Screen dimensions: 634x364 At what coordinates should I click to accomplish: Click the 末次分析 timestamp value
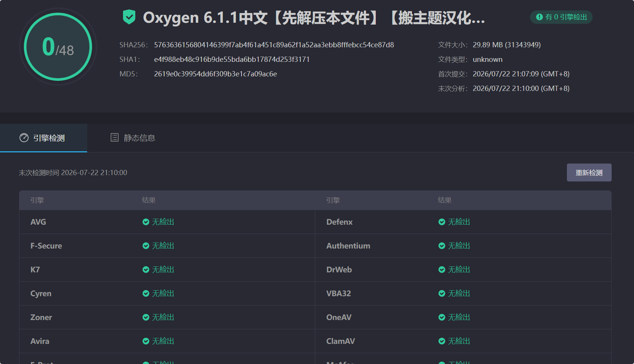521,88
